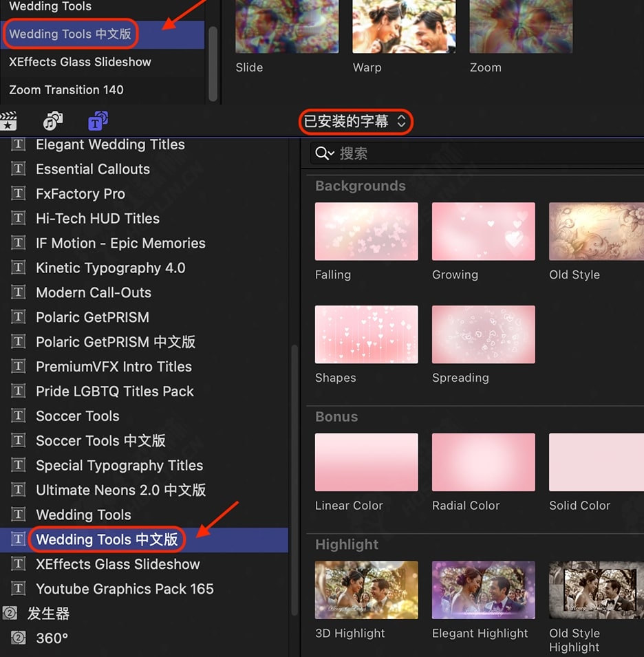
Task: Select the 360° generators category
Action: pyautogui.click(x=144, y=638)
